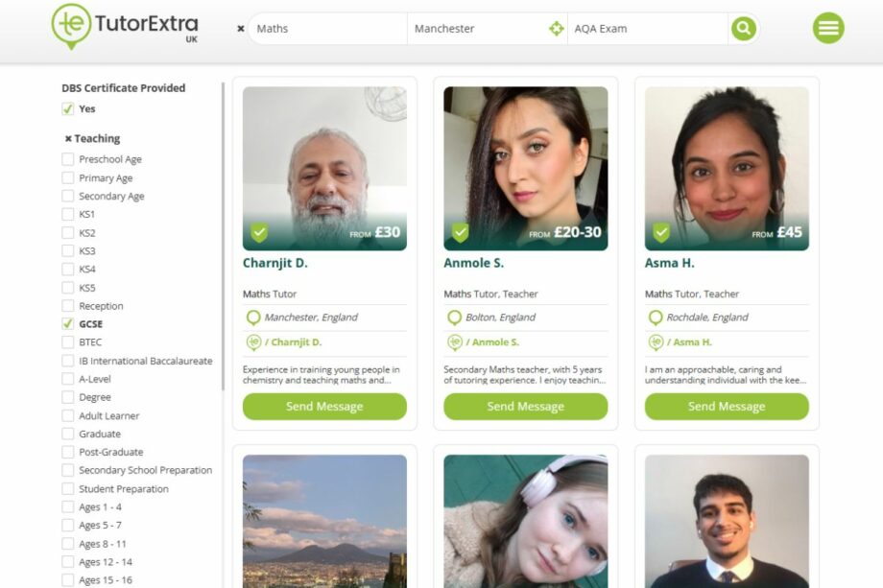Open the green hamburger menu

pos(828,29)
